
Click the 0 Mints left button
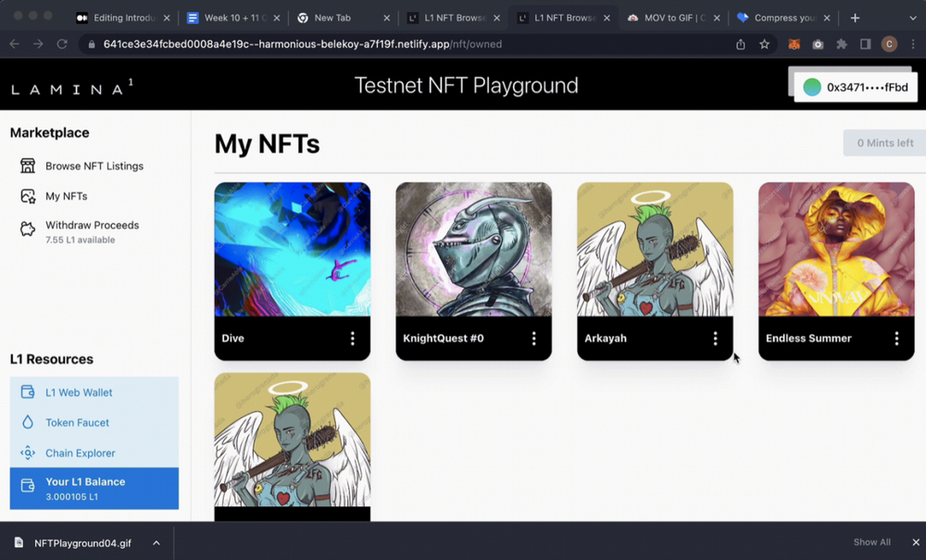(x=884, y=143)
